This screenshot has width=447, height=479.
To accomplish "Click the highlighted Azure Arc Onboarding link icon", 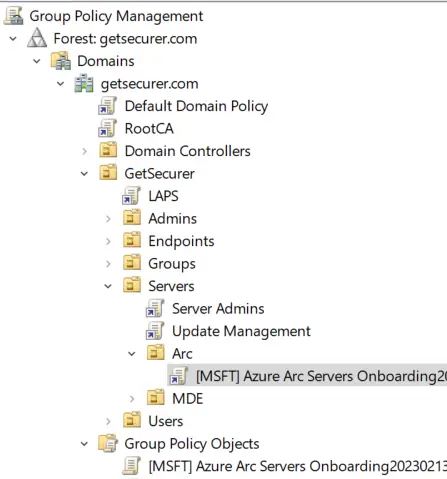I will point(179,376).
